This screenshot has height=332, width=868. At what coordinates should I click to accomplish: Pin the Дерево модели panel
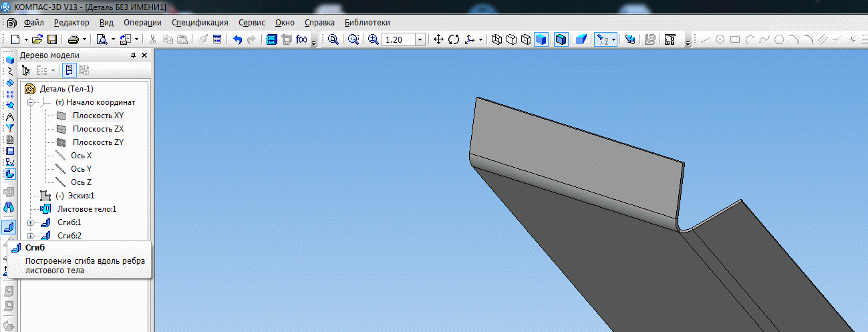click(133, 55)
